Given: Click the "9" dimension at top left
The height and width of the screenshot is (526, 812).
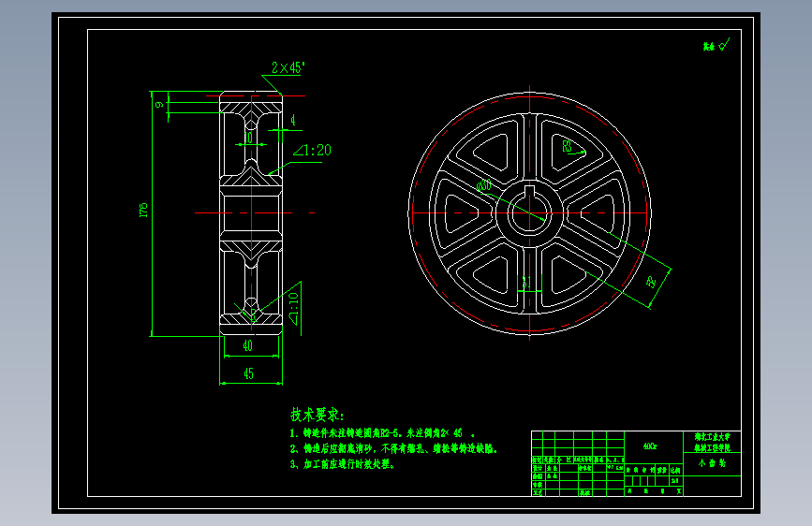Looking at the screenshot, I should [x=159, y=104].
